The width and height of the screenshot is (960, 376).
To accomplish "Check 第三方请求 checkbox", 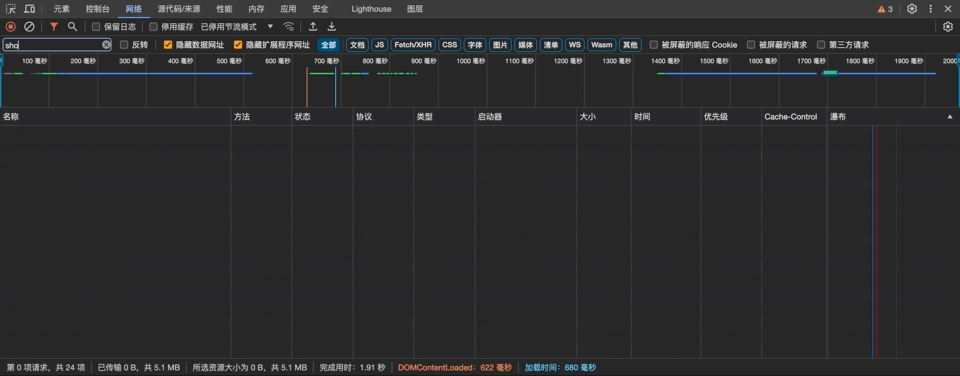I will pos(821,45).
